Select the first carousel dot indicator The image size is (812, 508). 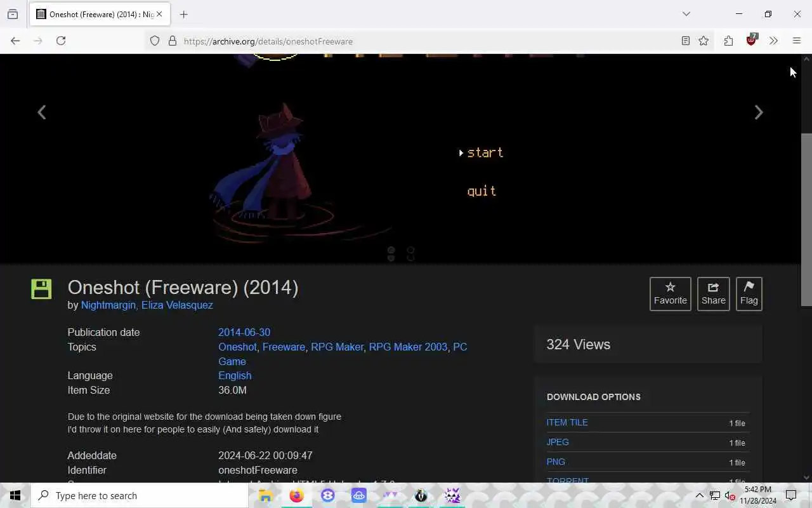[x=391, y=254]
